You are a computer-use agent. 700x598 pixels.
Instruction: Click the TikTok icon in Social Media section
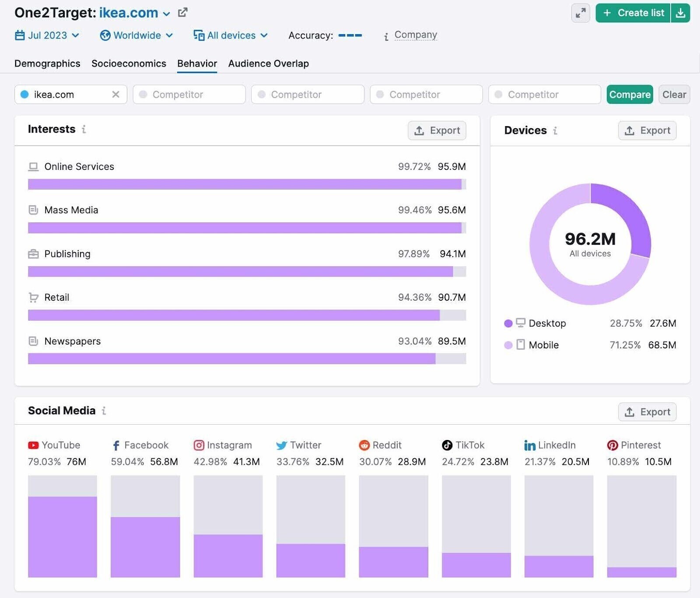(x=447, y=445)
